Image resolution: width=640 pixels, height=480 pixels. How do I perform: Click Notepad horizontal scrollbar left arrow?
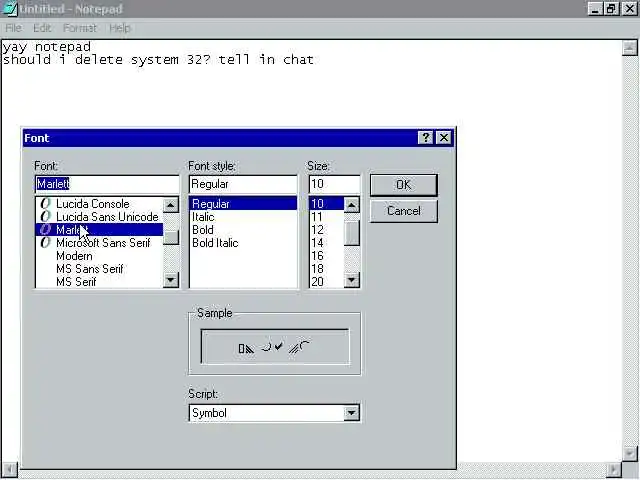[9, 469]
